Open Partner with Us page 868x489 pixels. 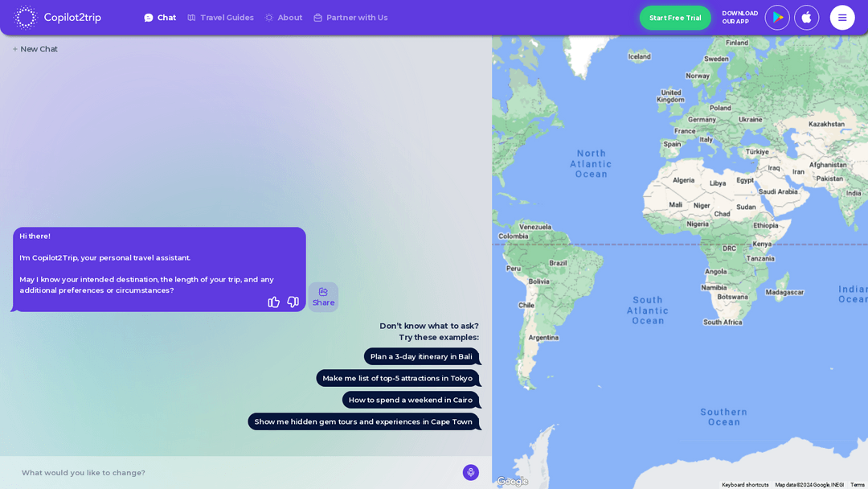350,18
